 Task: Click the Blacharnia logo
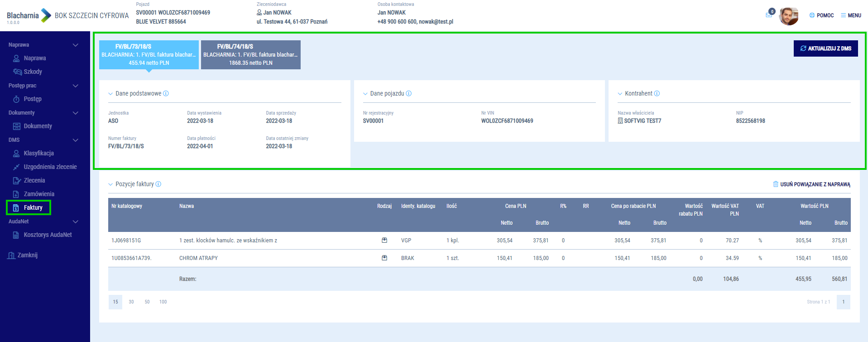pos(29,16)
